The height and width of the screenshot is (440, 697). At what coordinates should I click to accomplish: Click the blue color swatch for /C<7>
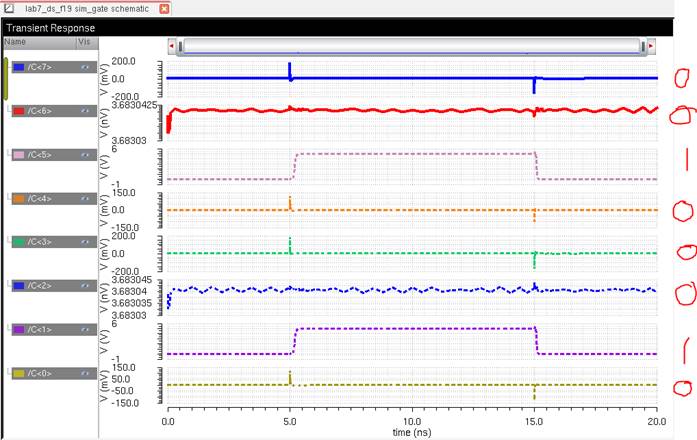tap(18, 67)
